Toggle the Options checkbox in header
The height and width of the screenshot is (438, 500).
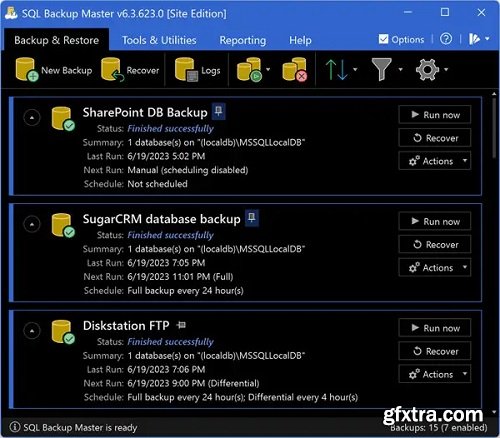[x=383, y=39]
